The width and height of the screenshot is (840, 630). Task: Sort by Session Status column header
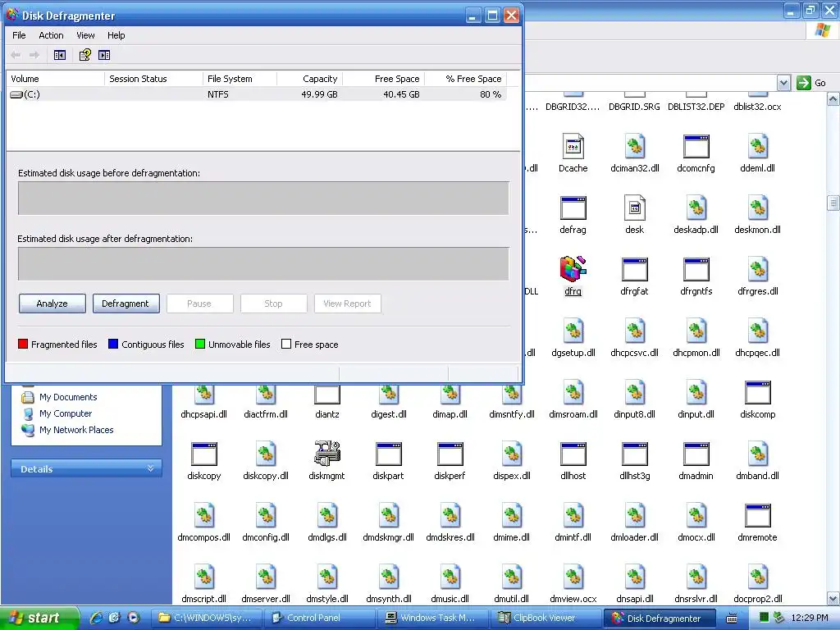point(153,79)
